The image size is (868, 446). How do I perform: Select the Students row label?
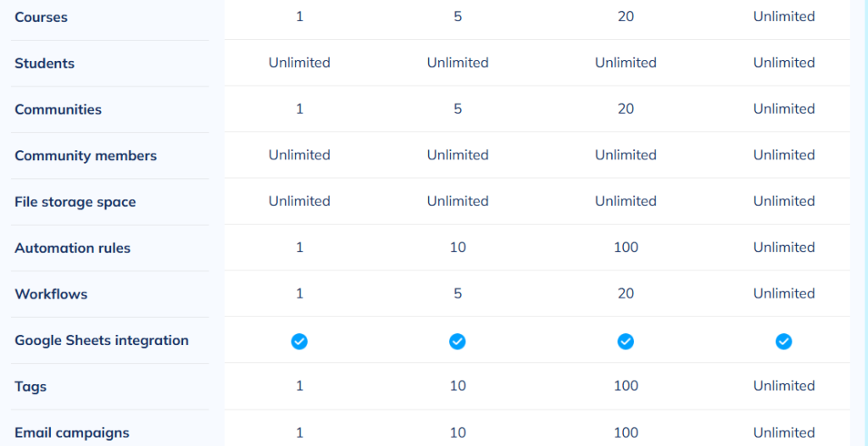(x=44, y=63)
